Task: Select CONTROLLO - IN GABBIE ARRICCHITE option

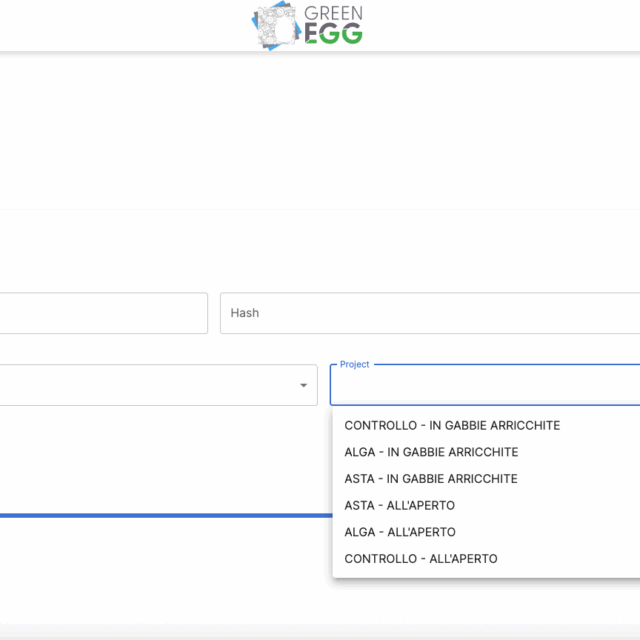Action: (452, 425)
